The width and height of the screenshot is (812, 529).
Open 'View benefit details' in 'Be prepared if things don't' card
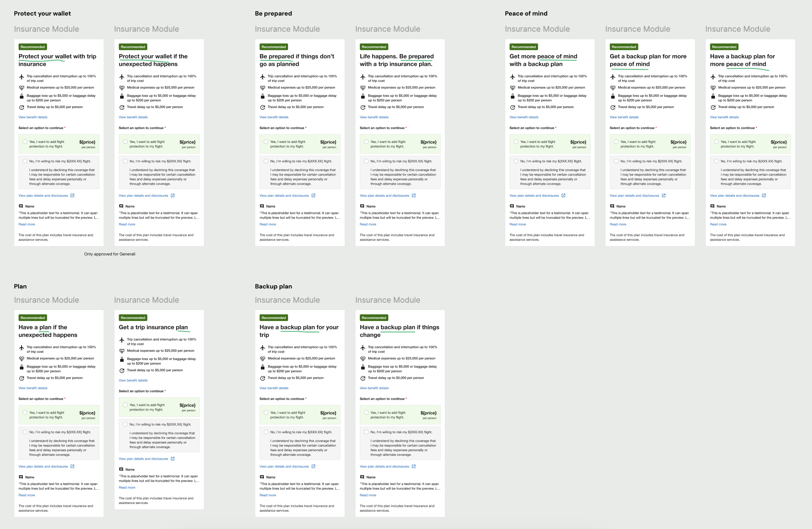point(274,117)
